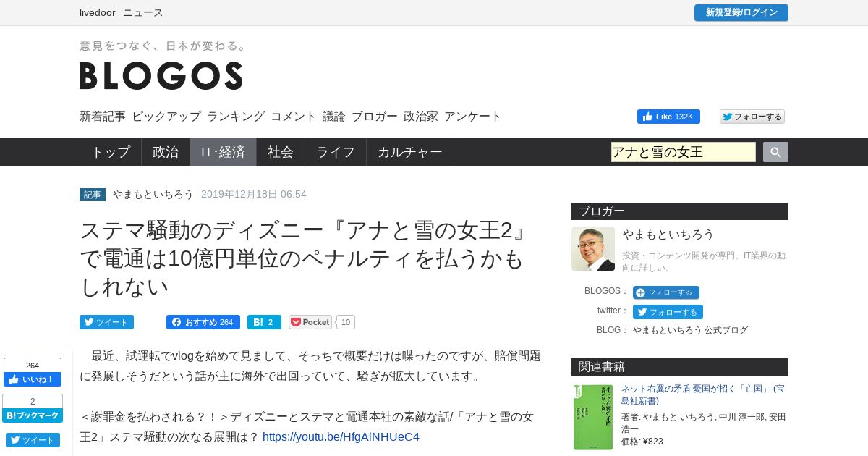Click the floating いいね！ Facebook button
868x456 pixels.
(33, 379)
